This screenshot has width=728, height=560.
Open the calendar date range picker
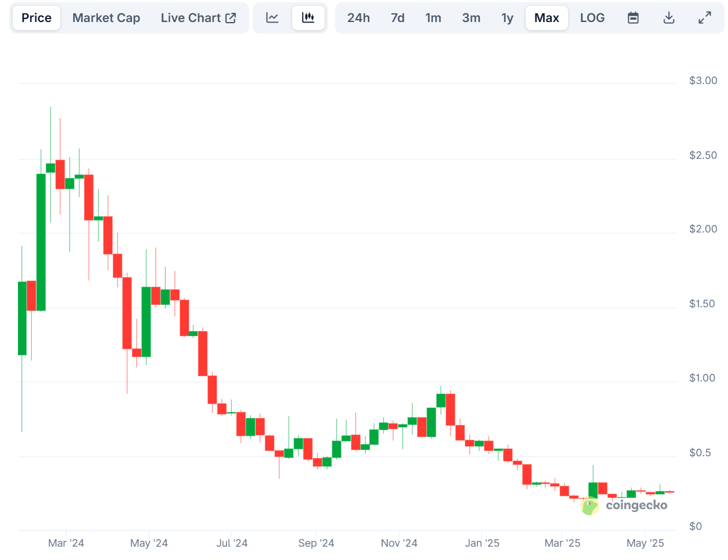tap(634, 18)
